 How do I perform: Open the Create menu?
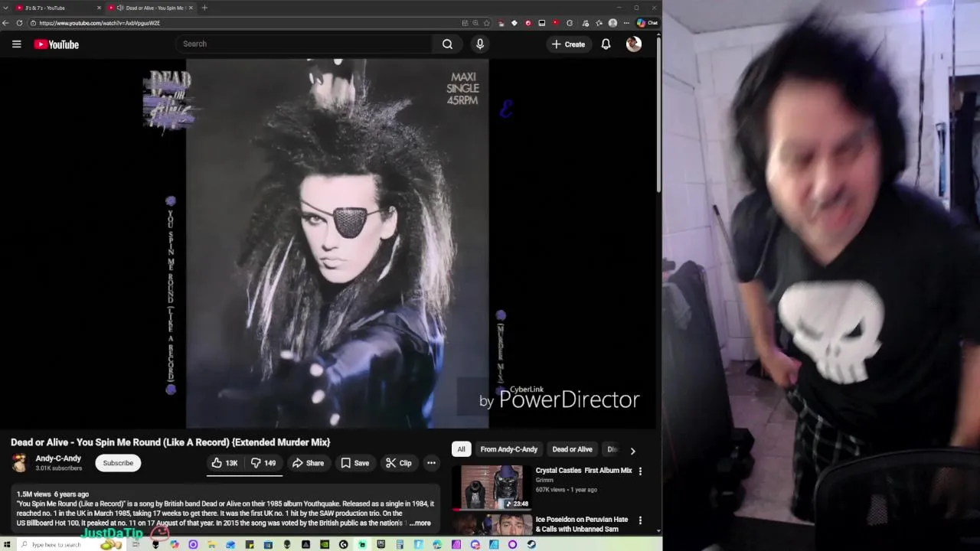[x=568, y=44]
